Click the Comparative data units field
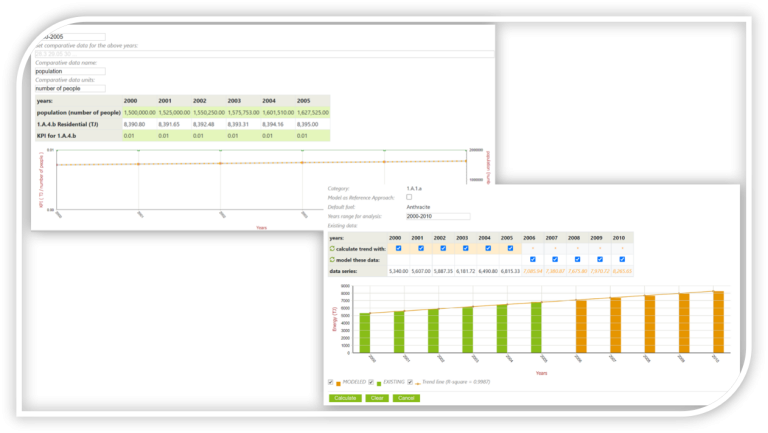 69,88
